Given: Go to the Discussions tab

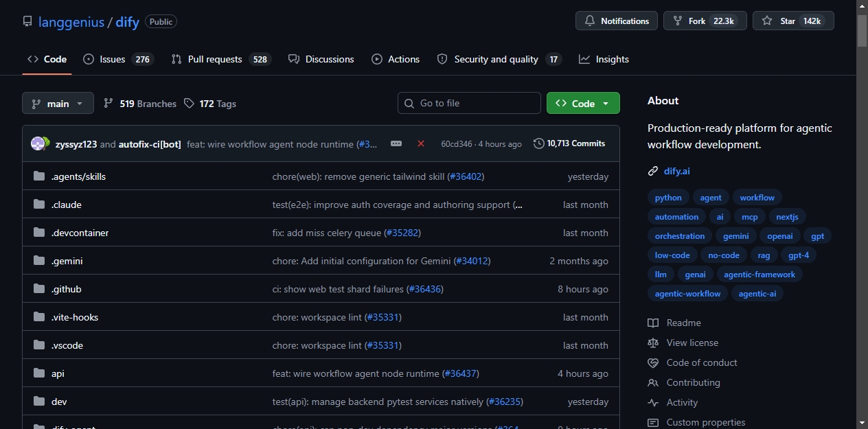Looking at the screenshot, I should tap(321, 59).
